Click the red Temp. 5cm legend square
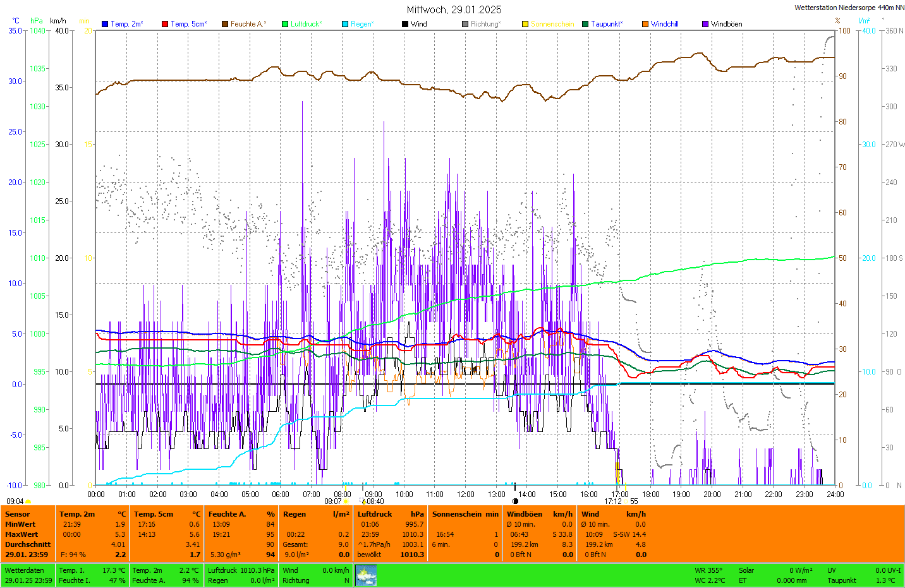Image resolution: width=905 pixels, height=588 pixels. (x=165, y=24)
